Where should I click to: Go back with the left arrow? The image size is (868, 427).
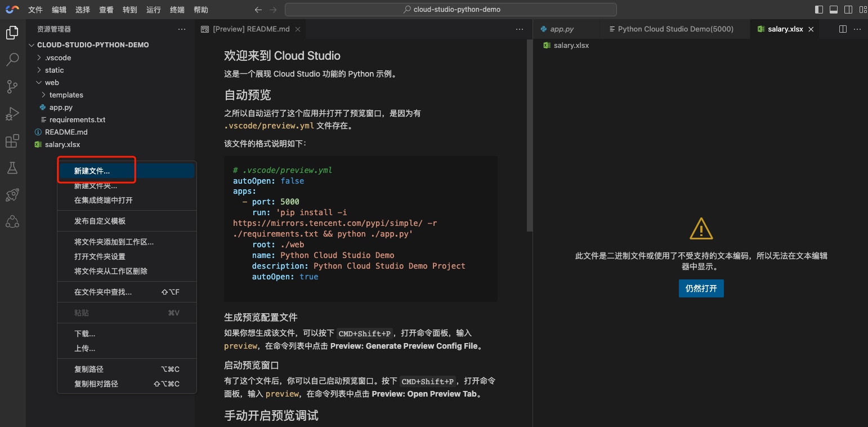click(x=258, y=10)
